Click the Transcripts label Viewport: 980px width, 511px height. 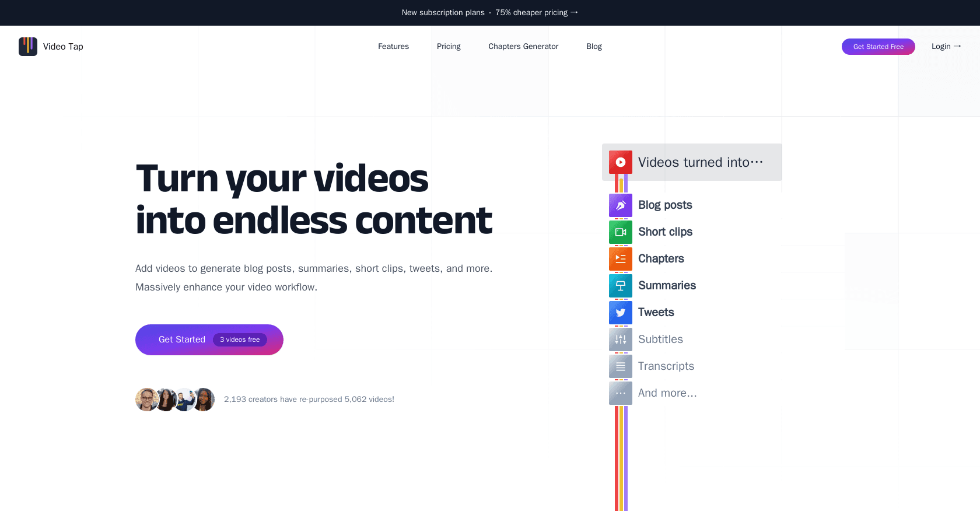pos(666,366)
